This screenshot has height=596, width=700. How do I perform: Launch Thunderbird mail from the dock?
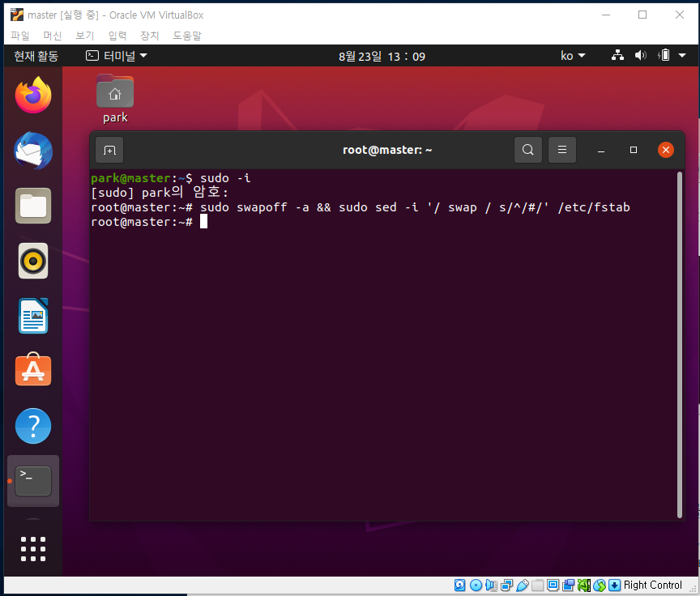coord(33,151)
